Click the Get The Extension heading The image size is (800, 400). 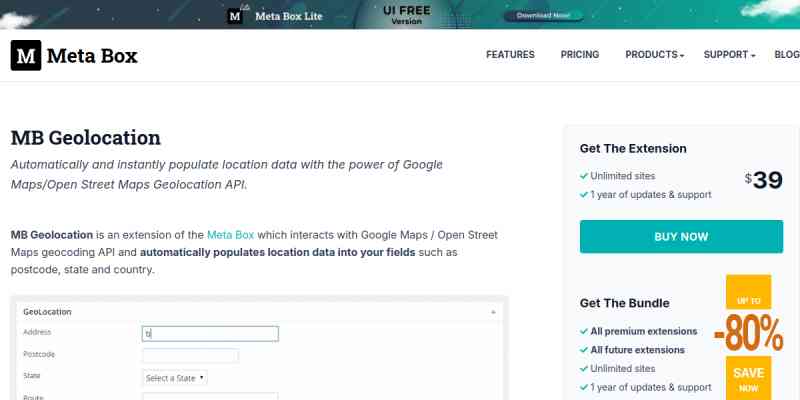tap(633, 148)
